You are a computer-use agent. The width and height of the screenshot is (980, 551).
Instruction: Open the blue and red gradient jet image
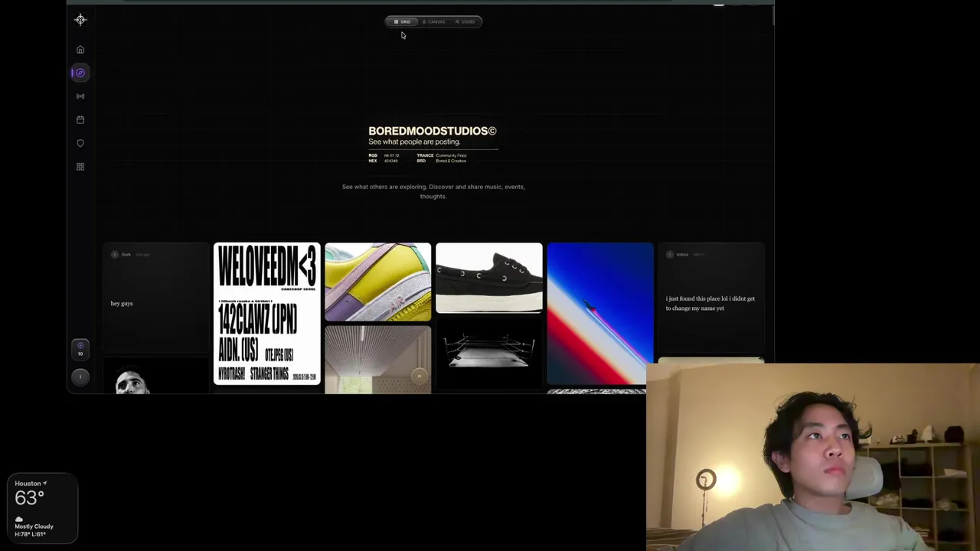pyautogui.click(x=600, y=314)
